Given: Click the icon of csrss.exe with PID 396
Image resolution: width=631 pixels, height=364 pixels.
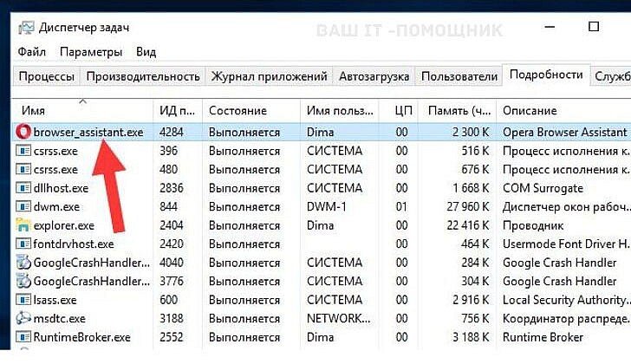Looking at the screenshot, I should 23,151.
